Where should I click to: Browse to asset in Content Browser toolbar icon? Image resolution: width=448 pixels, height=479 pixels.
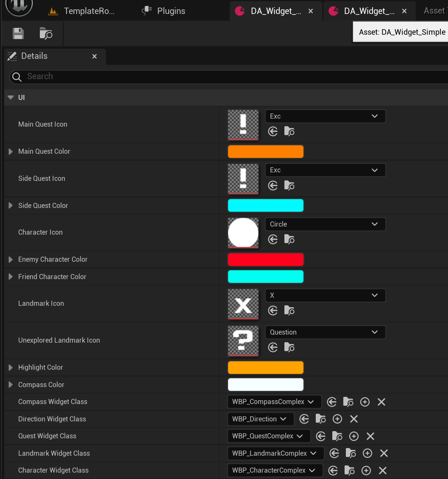[46, 33]
